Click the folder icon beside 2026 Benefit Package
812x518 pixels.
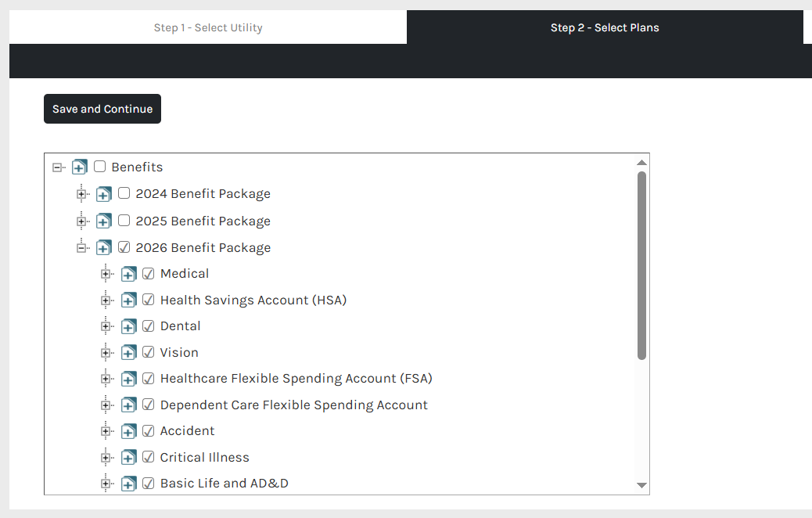pyautogui.click(x=103, y=247)
